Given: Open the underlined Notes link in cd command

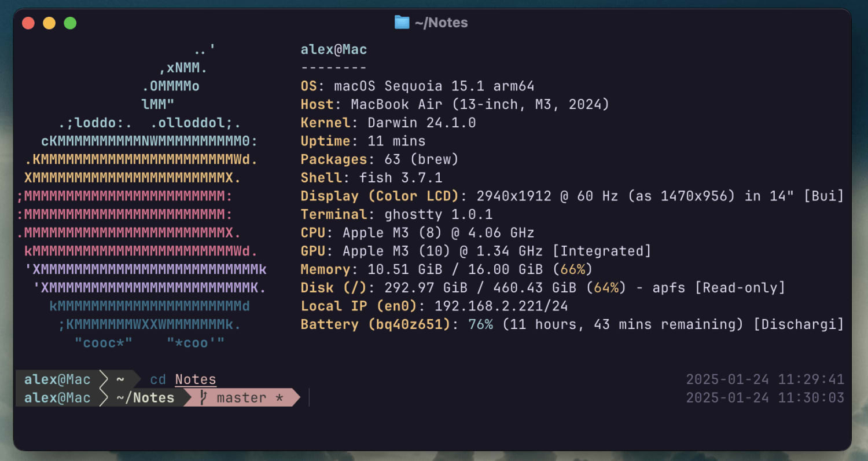Looking at the screenshot, I should (x=195, y=379).
